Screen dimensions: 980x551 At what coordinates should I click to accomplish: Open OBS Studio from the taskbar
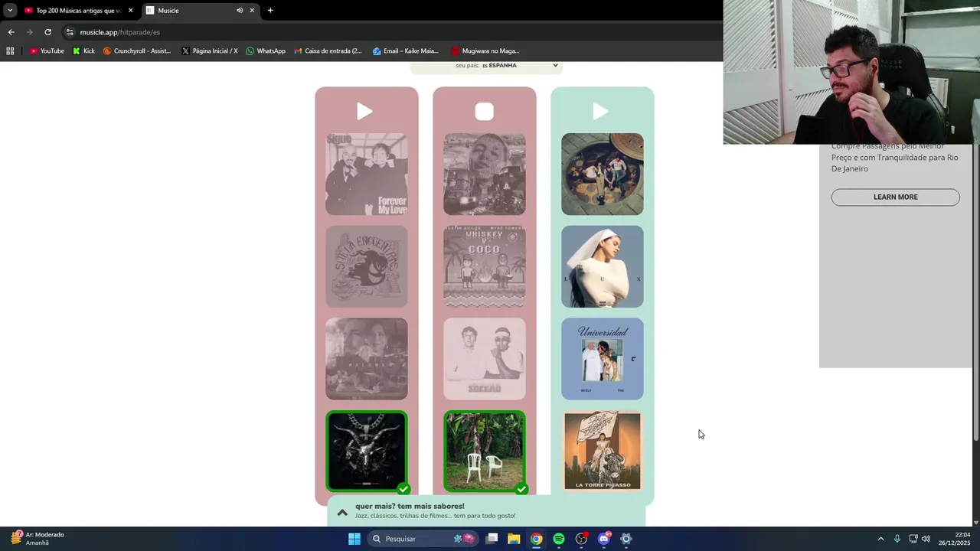[581, 539]
